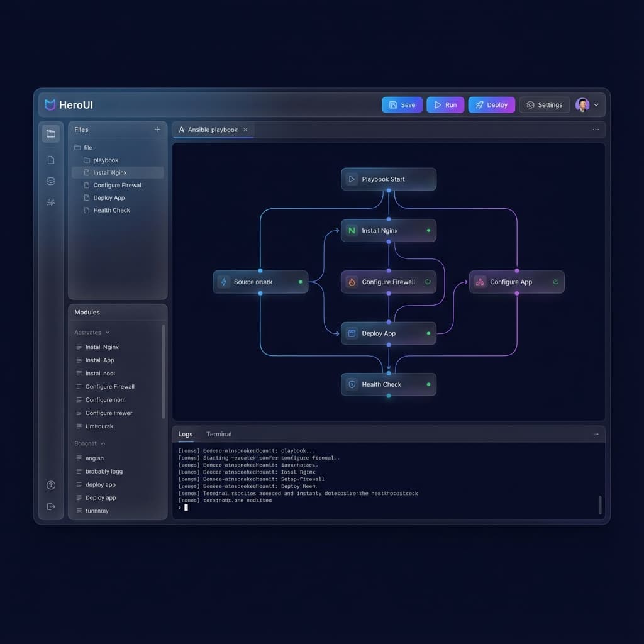The height and width of the screenshot is (644, 644).
Task: Click the flame icon on Configure Firewall node
Action: coord(352,282)
